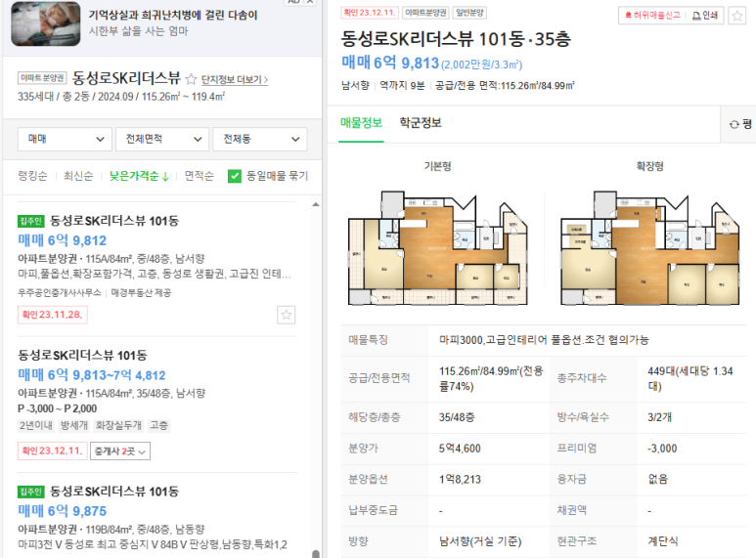Screen dimensions: 756x558
Task: Select the 고층 tag
Action: pos(159,425)
